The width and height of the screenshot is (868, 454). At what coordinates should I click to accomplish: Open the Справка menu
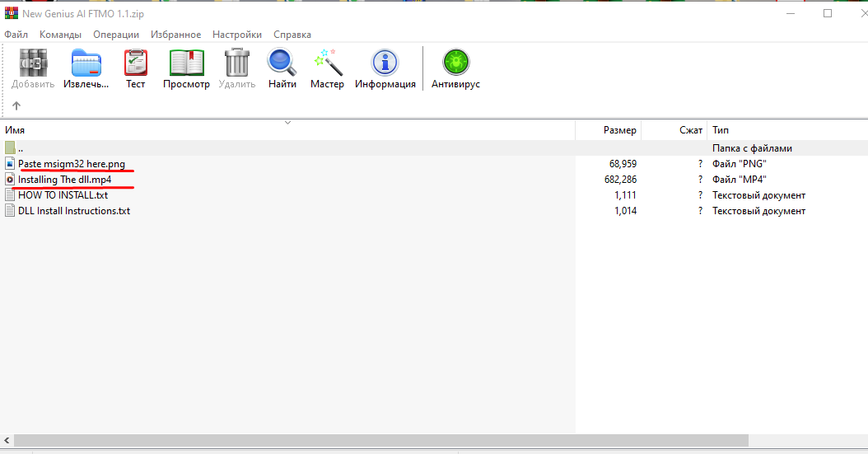coord(292,35)
